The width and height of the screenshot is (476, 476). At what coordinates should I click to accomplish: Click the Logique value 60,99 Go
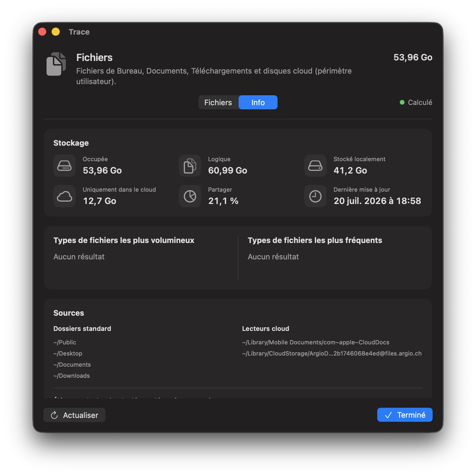click(228, 171)
